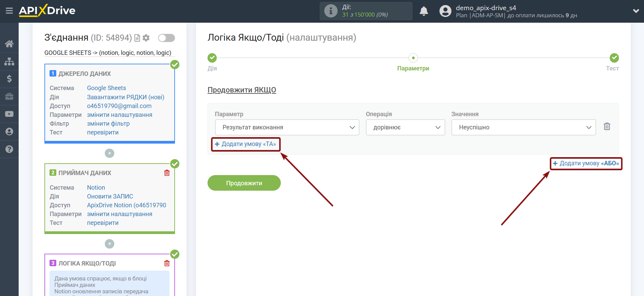Screen dimensions: 644x296
Task: Click the ApiX-Drive logo
Action: click(47, 10)
